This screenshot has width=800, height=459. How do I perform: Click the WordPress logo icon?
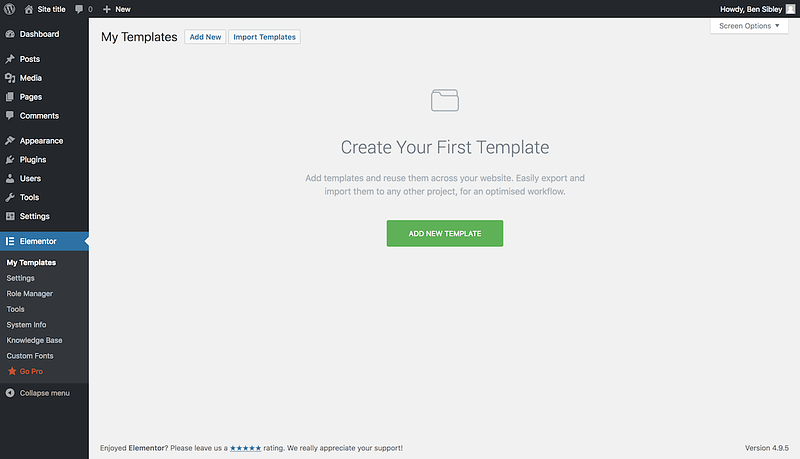[9, 9]
